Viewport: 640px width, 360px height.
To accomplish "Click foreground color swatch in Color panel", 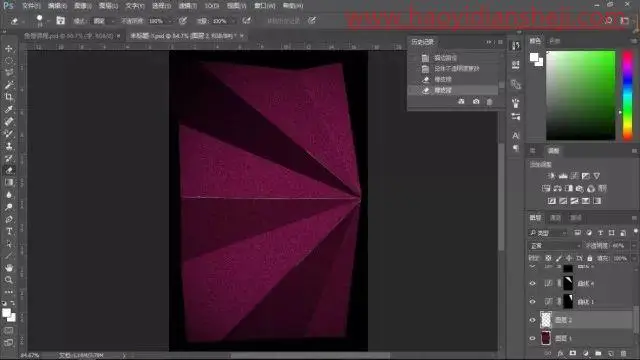I will tap(534, 57).
